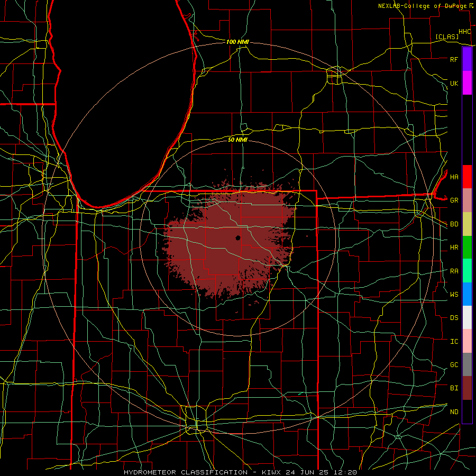The height and width of the screenshot is (476, 476).
Task: Click the BD legend label
Action: (454, 224)
